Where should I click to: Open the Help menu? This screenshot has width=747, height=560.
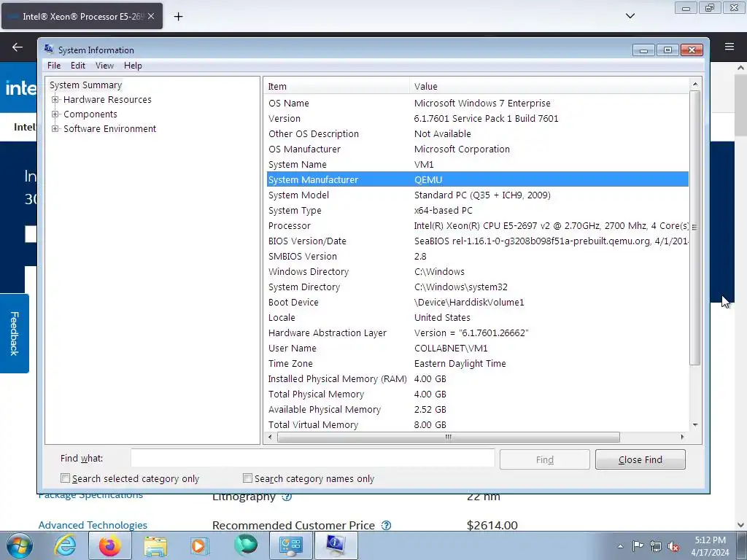click(133, 66)
